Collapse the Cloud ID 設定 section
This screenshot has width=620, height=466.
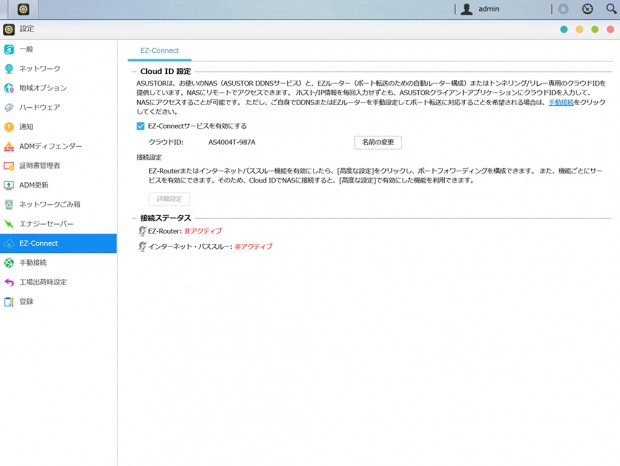(134, 72)
